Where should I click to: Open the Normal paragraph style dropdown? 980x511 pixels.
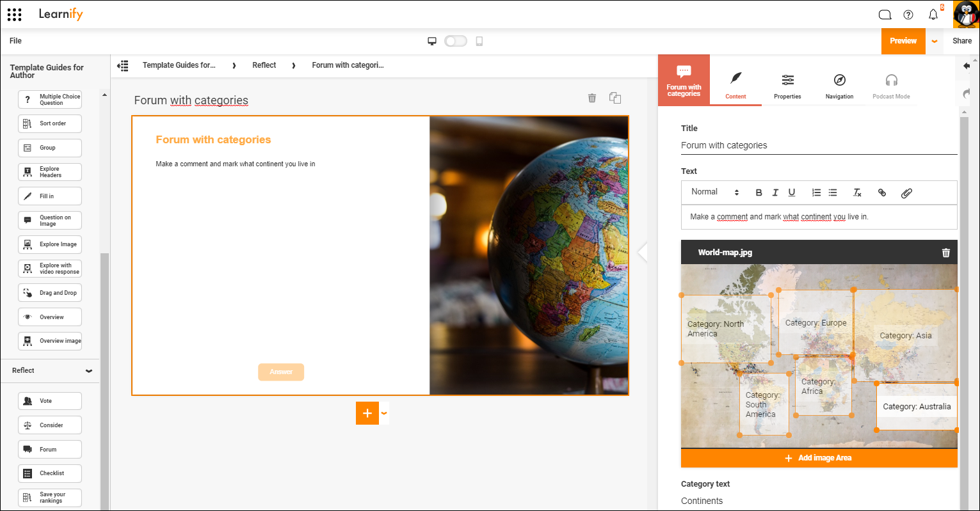[715, 192]
